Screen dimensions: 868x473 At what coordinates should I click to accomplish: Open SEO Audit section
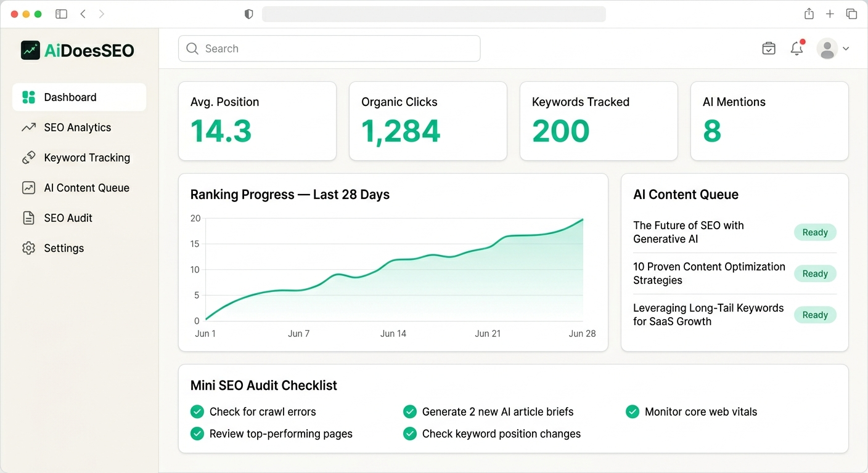tap(79, 218)
